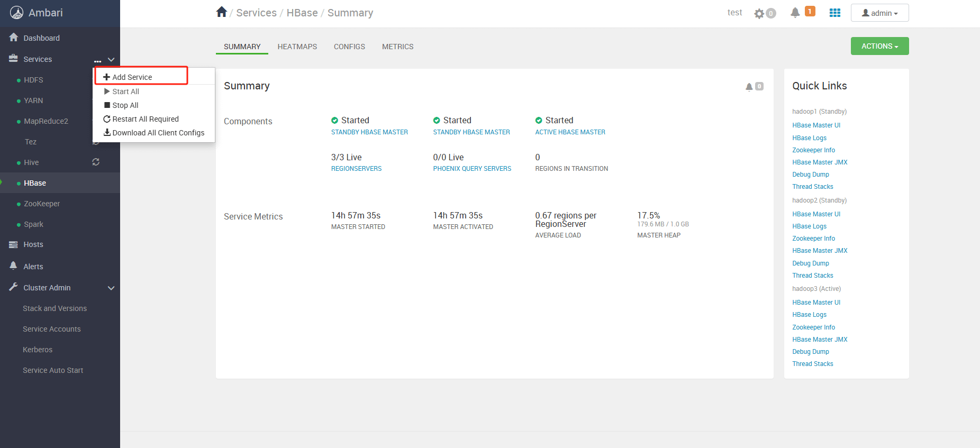This screenshot has width=980, height=448.
Task: Click the Ambari logo icon
Action: [16, 13]
